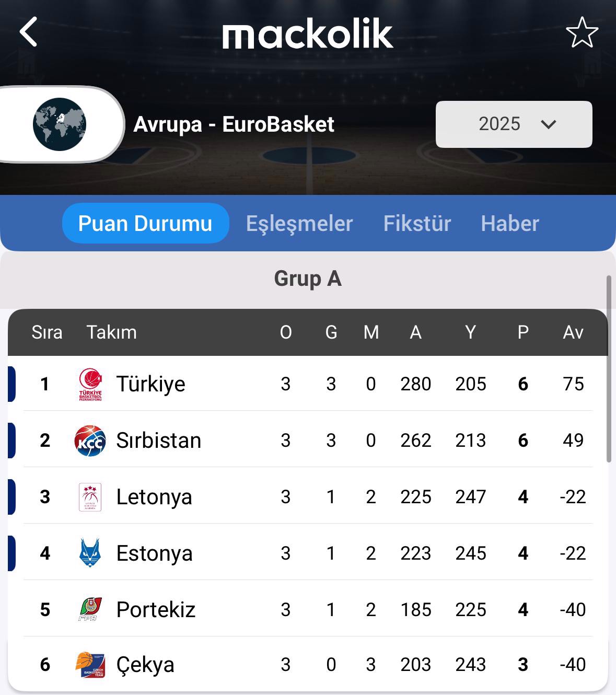Screen dimensions: 616x695
Task: Switch to the Eşleşmeler tab
Action: (x=299, y=223)
